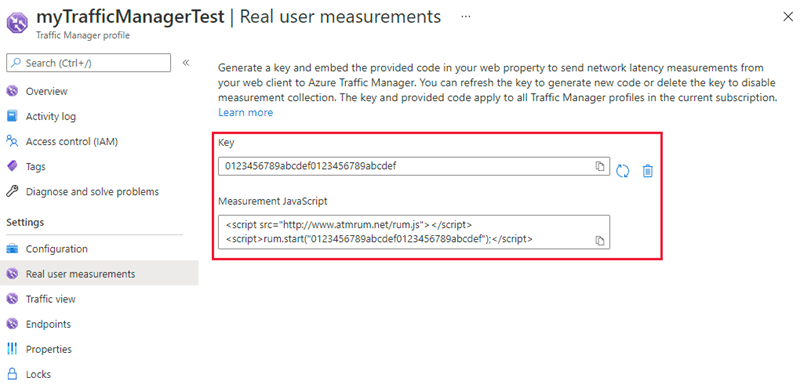The height and width of the screenshot is (392, 800).
Task: Click the Traffic view icon
Action: (x=12, y=299)
